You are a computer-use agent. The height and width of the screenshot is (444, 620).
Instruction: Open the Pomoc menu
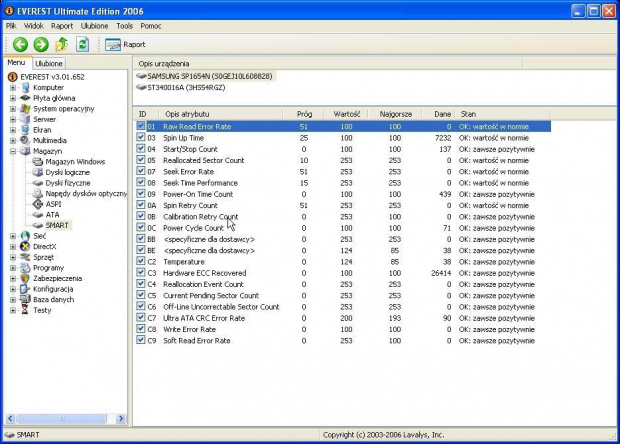tap(151, 26)
